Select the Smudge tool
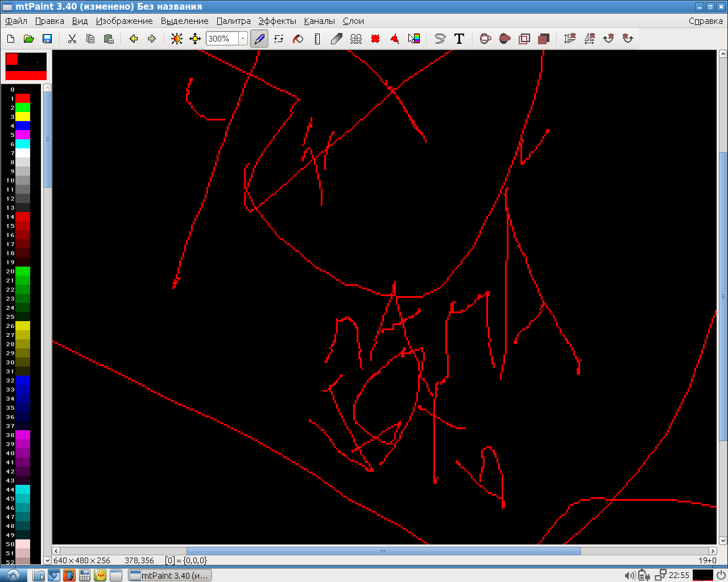Viewport: 728px width, 582px height. click(337, 39)
